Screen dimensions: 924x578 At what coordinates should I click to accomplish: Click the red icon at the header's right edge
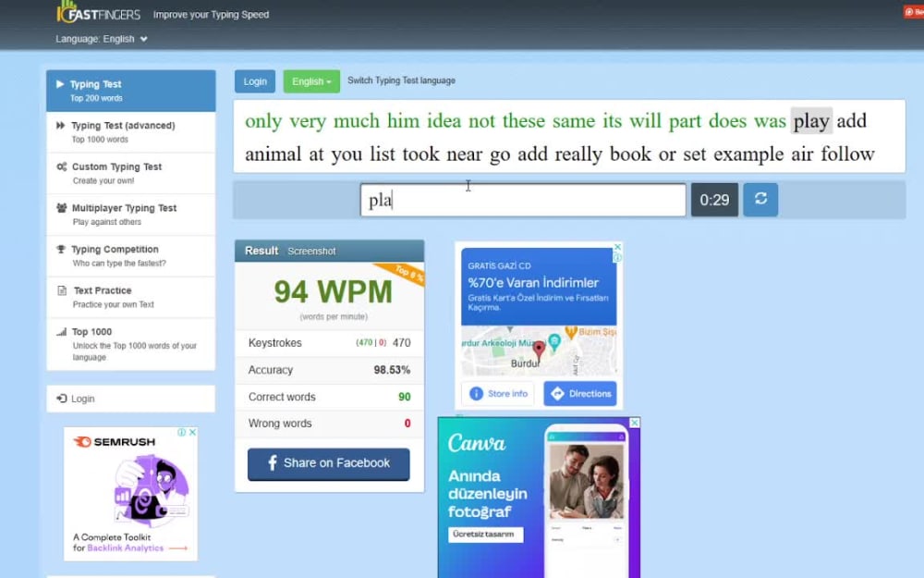[x=913, y=12]
